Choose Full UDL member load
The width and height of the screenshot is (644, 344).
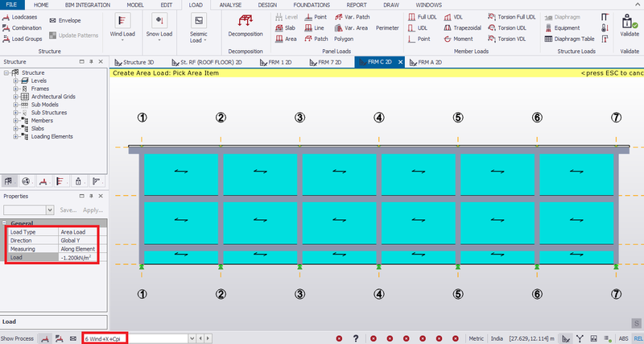coord(423,17)
